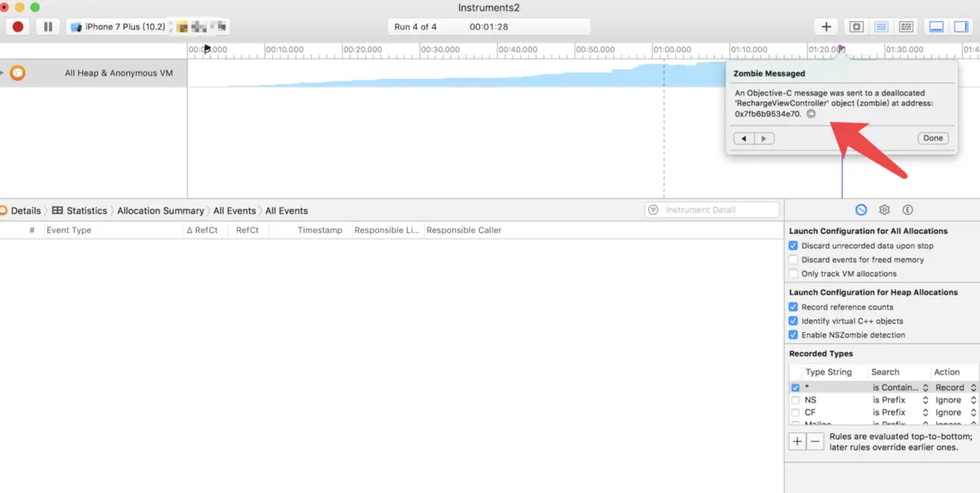Select the record settings inspector icon
The image size is (980, 493).
(x=861, y=210)
